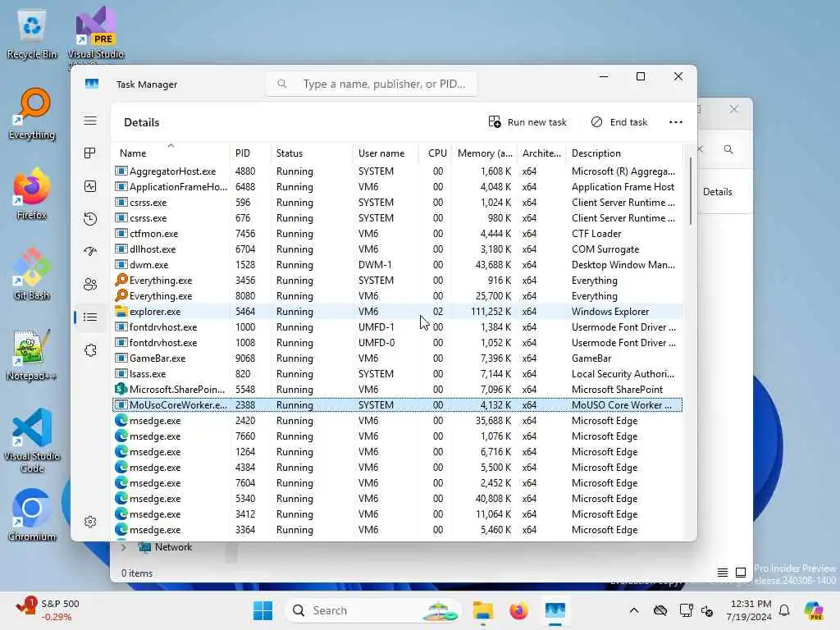The image size is (840, 630).
Task: Open the Services page puzzle icon
Action: 90,349
